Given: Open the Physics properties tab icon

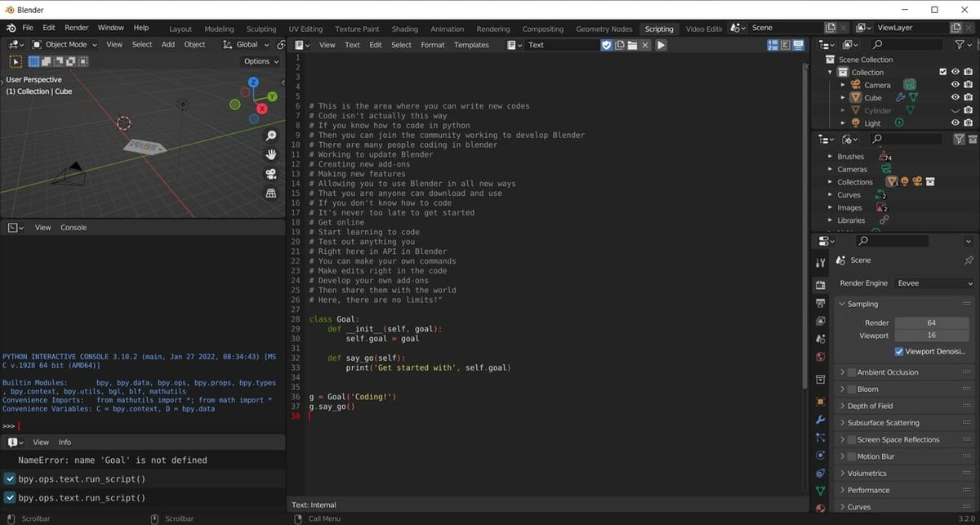Looking at the screenshot, I should coord(821,456).
